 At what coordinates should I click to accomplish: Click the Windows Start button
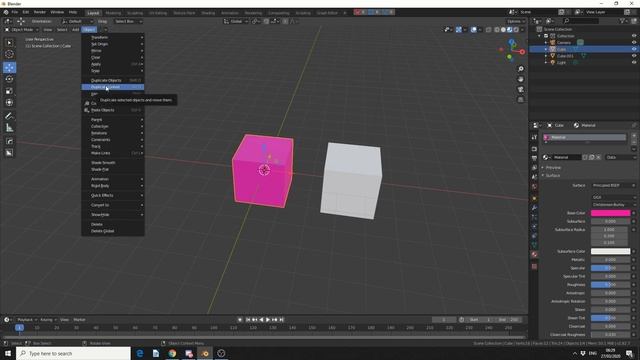coord(8,353)
